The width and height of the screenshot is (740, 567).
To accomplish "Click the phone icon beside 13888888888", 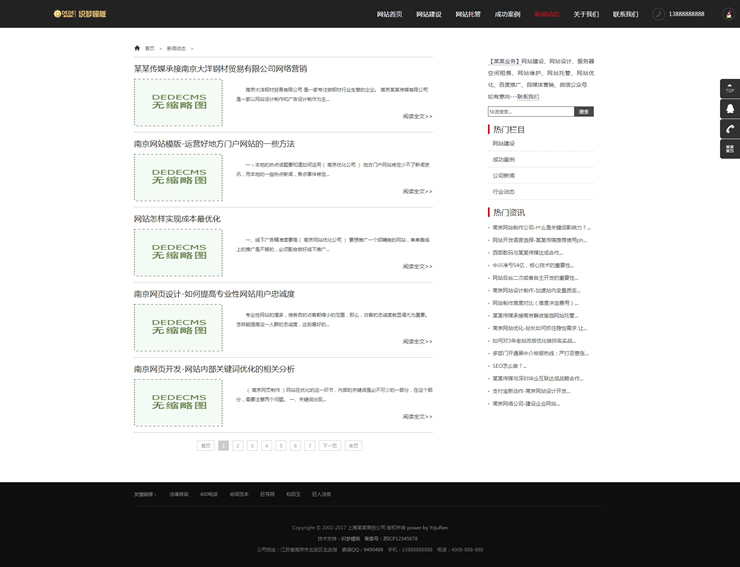I will 658,14.
